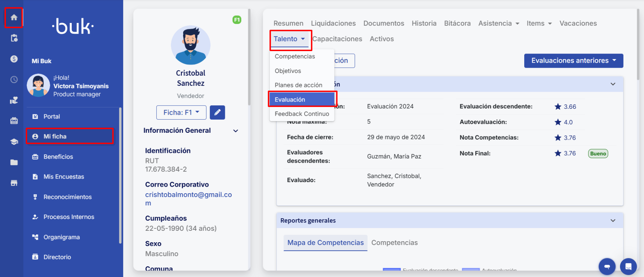Image resolution: width=644 pixels, height=277 pixels.
Task: Open the clipboard icon in left rail
Action: [x=14, y=38]
